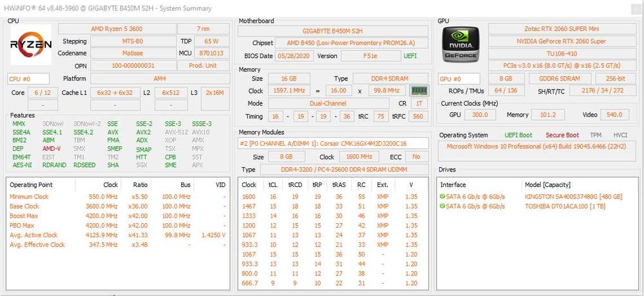Click the GPU clock value 300.0
Screen dimensions: 644x296
coord(480,115)
